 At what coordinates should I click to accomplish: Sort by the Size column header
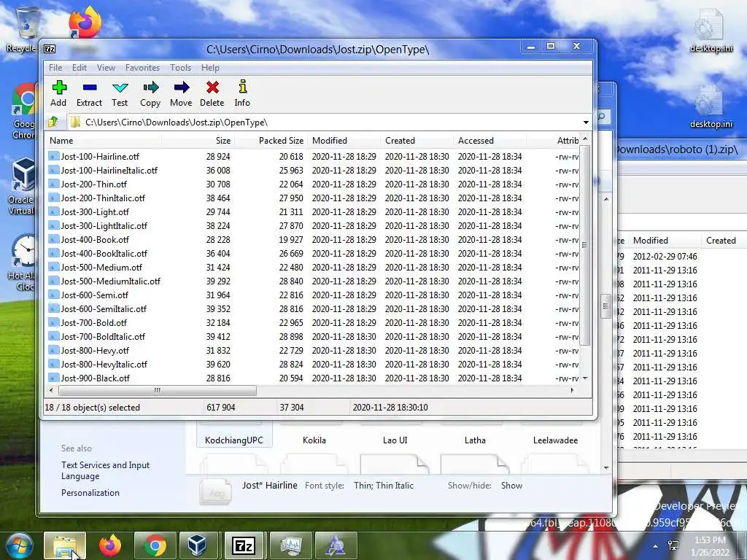point(198,141)
